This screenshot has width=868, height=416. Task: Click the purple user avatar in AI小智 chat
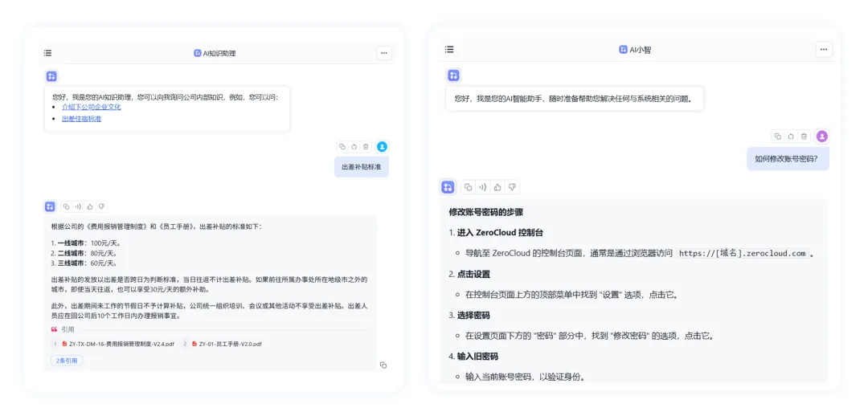822,136
